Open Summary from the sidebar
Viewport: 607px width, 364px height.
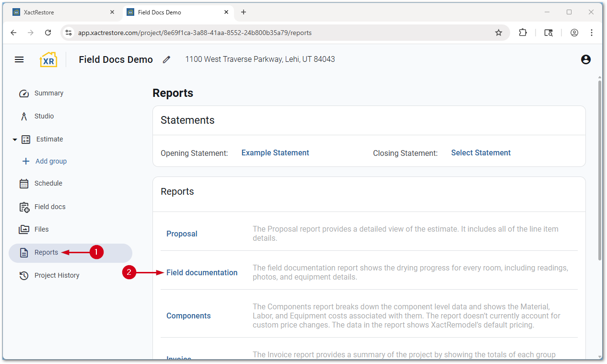coord(48,93)
